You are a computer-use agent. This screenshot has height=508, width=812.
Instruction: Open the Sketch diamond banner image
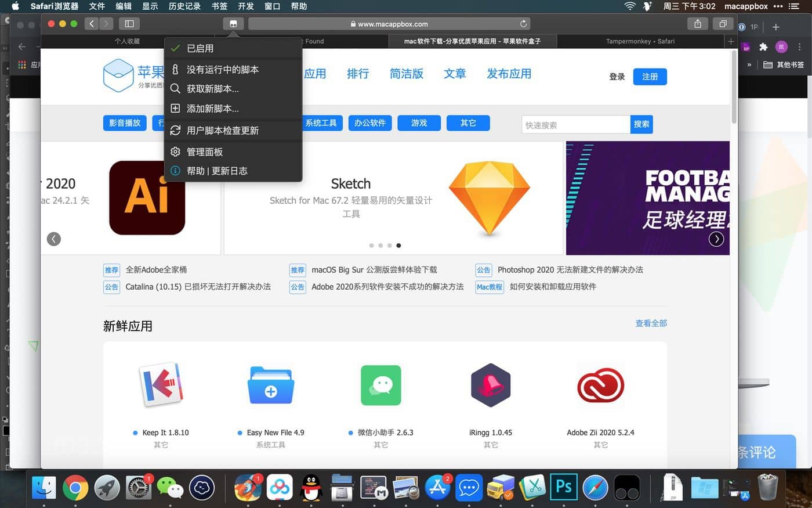tap(490, 199)
